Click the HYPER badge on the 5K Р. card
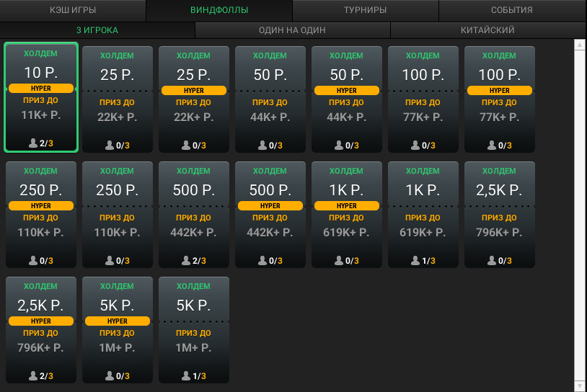 pos(118,321)
